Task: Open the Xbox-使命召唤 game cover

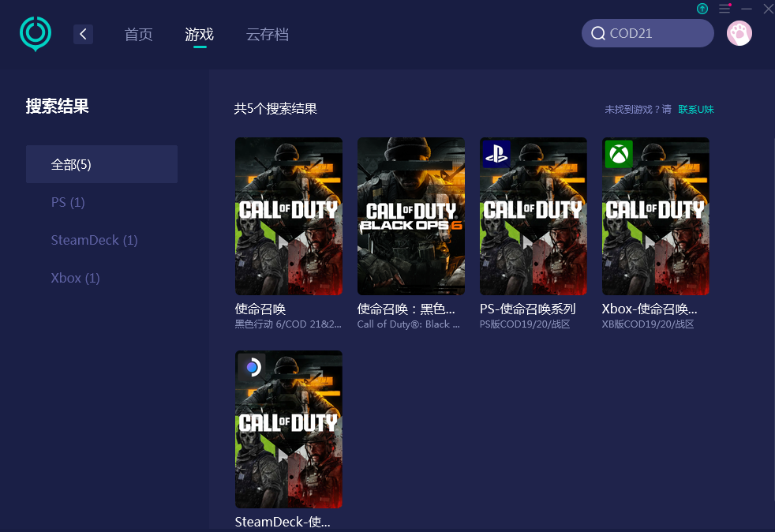Action: (x=655, y=216)
